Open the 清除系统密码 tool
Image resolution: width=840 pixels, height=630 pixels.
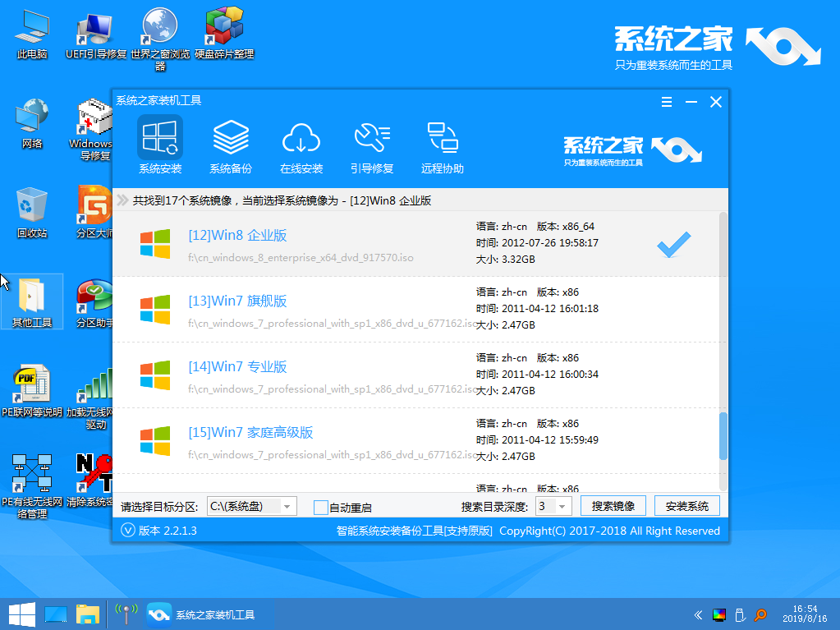point(93,476)
